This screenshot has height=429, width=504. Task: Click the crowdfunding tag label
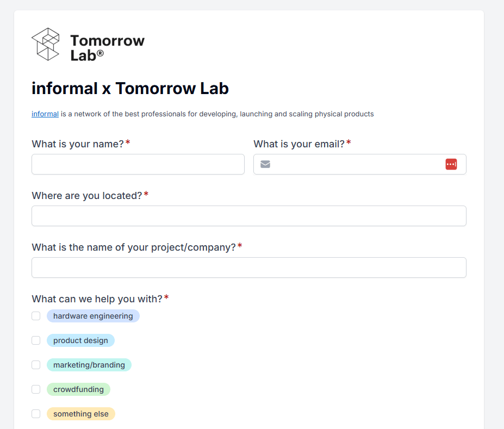tap(78, 389)
